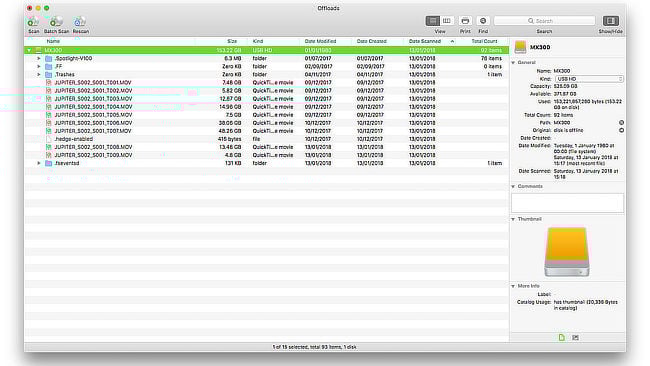
Task: Switch to column view mode
Action: pos(446,21)
